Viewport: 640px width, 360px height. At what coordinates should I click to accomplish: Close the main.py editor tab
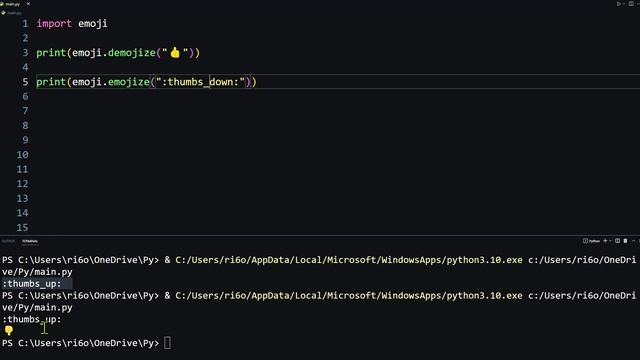(x=28, y=4)
